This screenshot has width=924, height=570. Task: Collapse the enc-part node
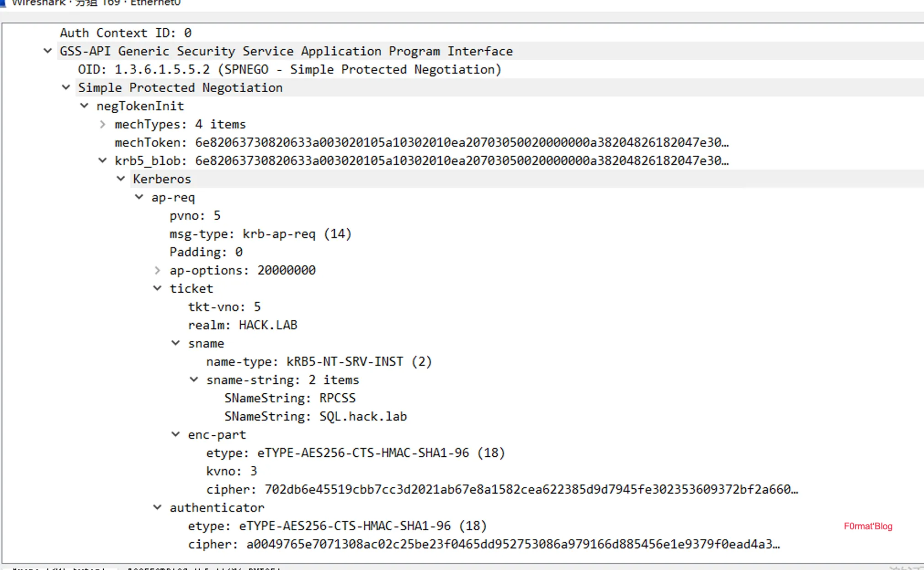coord(175,434)
